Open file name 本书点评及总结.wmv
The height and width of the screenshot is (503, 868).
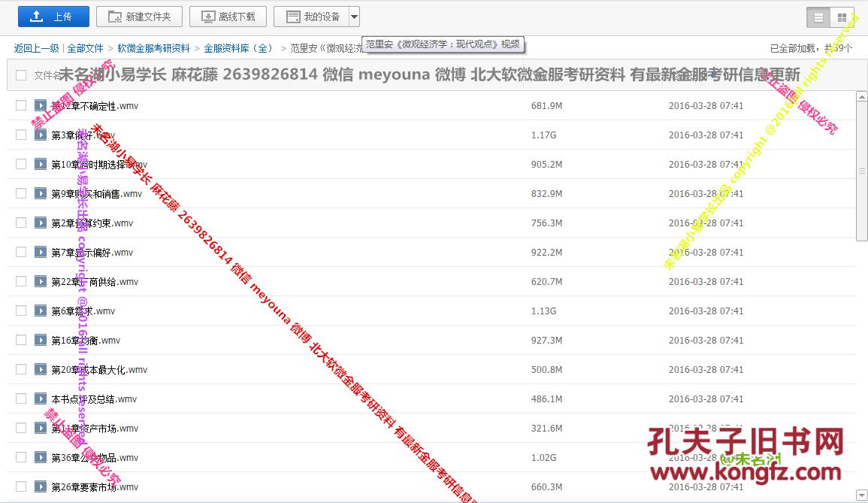tap(94, 399)
